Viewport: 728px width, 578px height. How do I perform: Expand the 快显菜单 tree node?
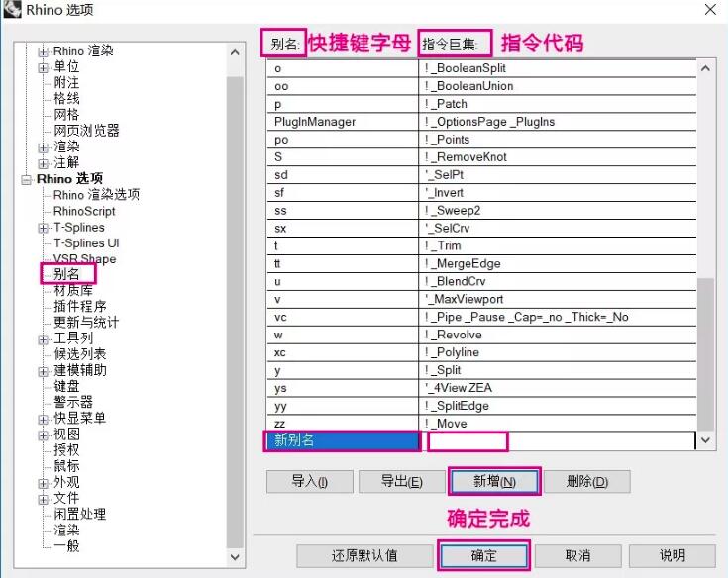[x=44, y=420]
